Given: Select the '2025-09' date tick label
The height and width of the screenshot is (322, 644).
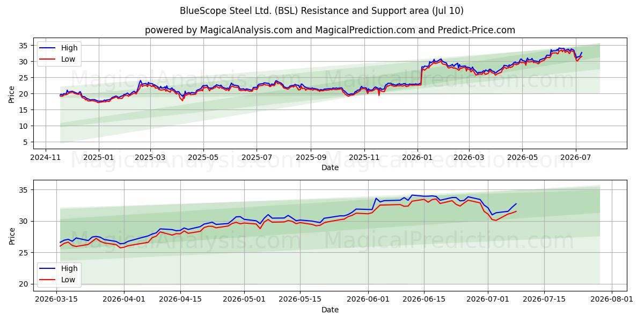Looking at the screenshot, I should pos(311,158).
